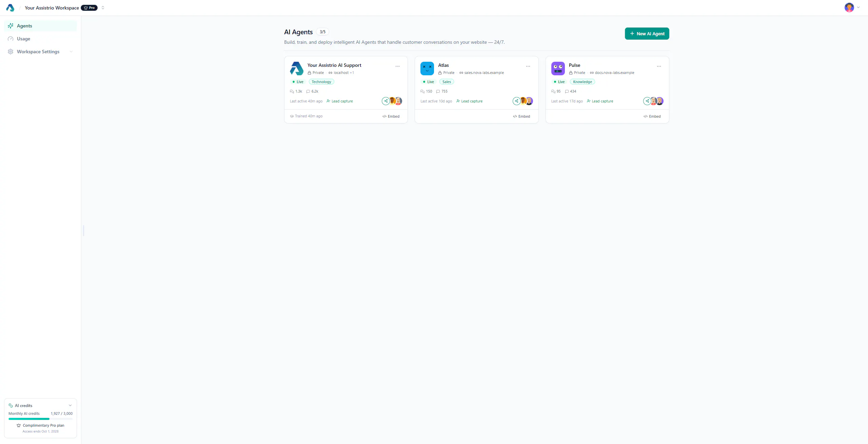The width and height of the screenshot is (868, 444).
Task: Click share icon on Pulse card
Action: click(x=647, y=101)
